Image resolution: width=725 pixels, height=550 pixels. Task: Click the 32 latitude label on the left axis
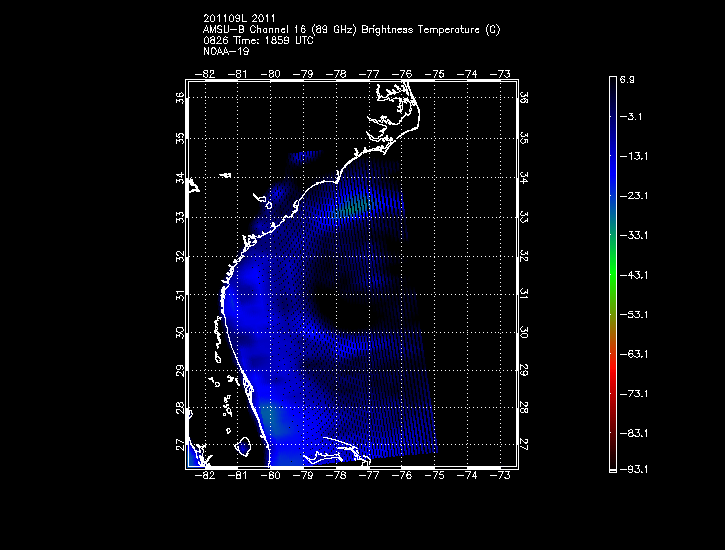[180, 256]
